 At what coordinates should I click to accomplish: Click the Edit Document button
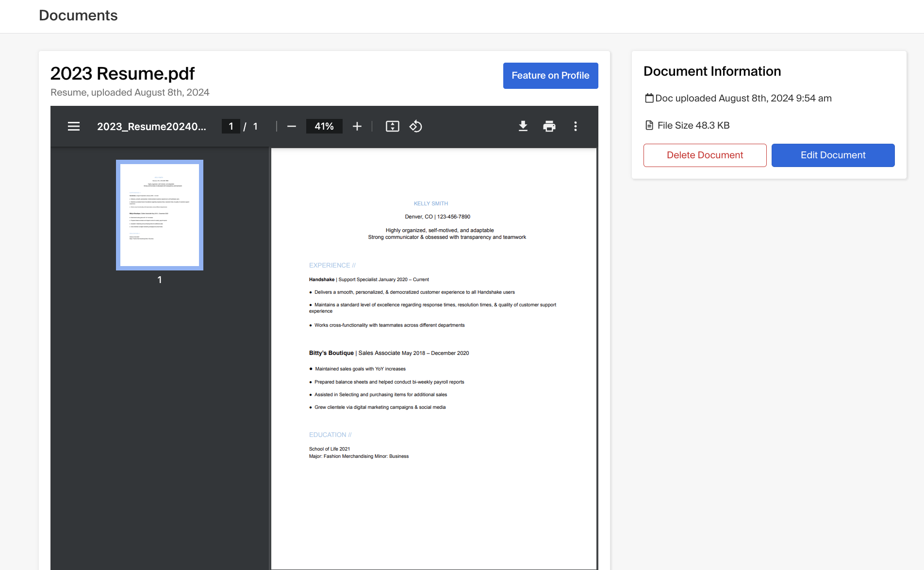[833, 155]
